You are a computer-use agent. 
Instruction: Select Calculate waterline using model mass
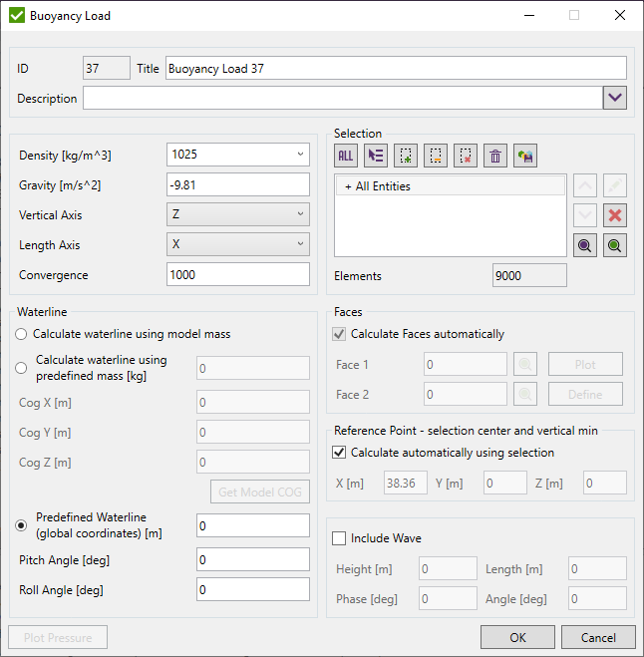pyautogui.click(x=22, y=334)
